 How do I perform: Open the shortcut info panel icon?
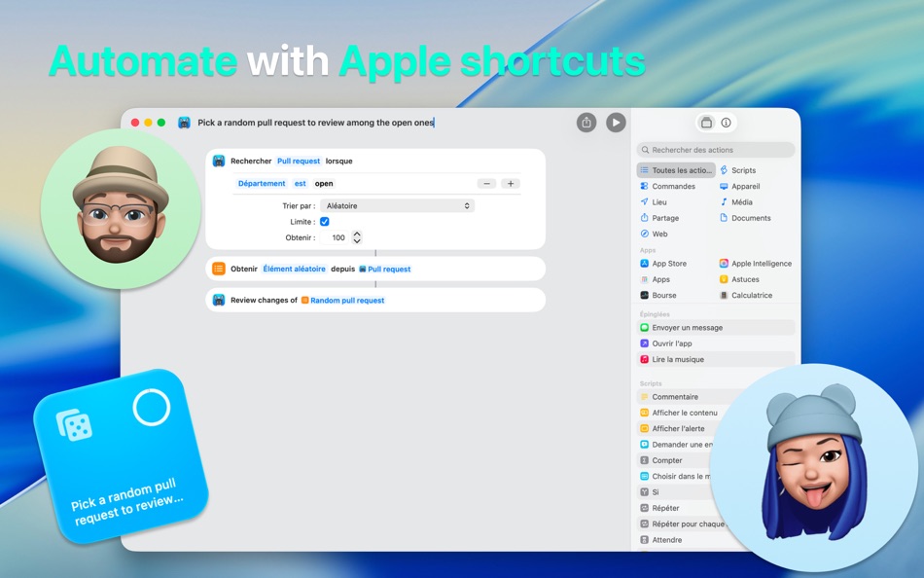pyautogui.click(x=726, y=123)
